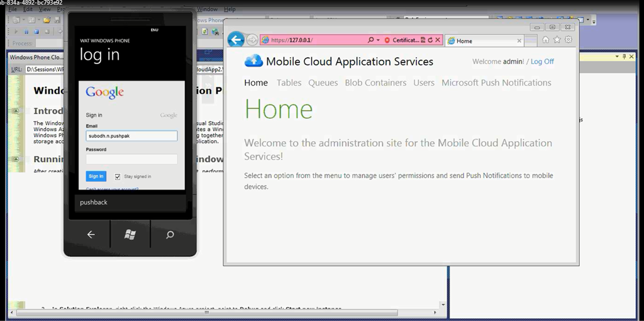Click the Restart debugging toolbar icon
The width and height of the screenshot is (644, 321).
coord(47,31)
